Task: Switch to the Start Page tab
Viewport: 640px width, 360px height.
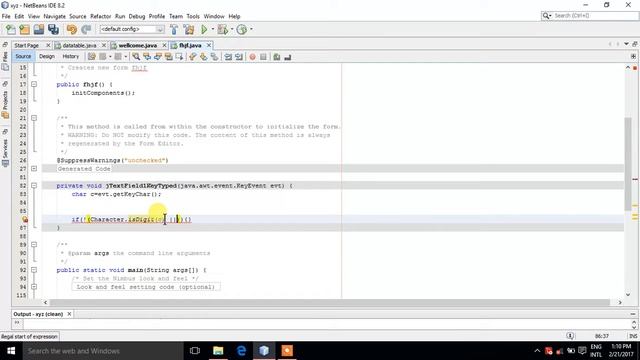Action: [27, 45]
